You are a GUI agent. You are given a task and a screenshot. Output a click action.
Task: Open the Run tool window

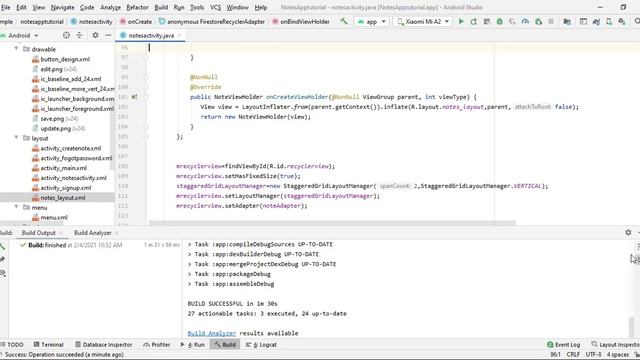pos(193,344)
